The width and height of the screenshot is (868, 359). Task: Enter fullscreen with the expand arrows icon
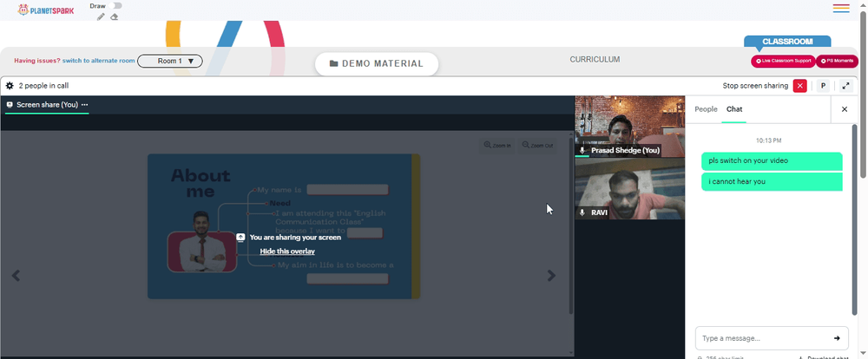845,86
